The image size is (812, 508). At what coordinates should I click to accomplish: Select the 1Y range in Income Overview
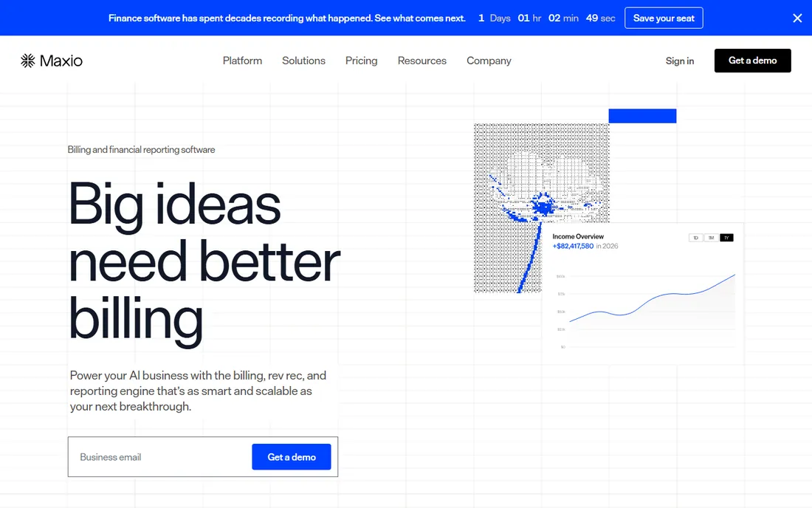[x=726, y=238]
